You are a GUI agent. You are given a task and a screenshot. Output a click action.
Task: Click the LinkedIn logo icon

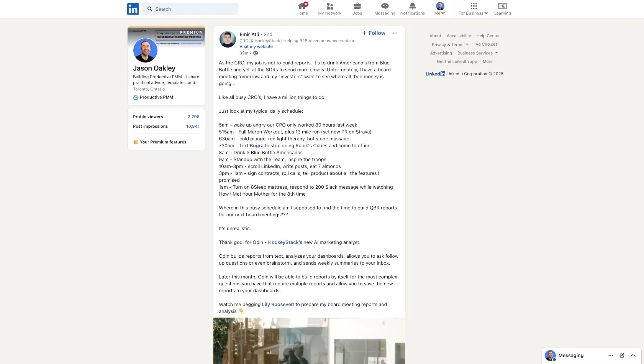(133, 9)
